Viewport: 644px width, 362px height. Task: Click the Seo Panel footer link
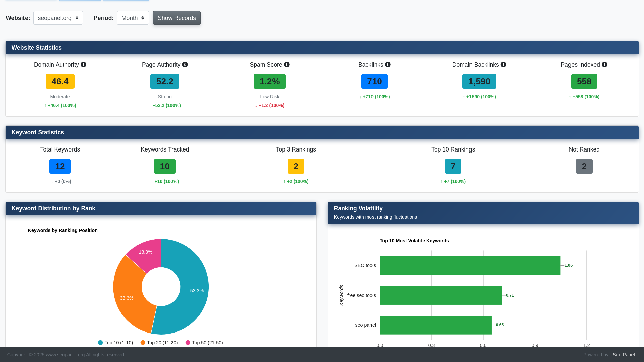click(623, 354)
